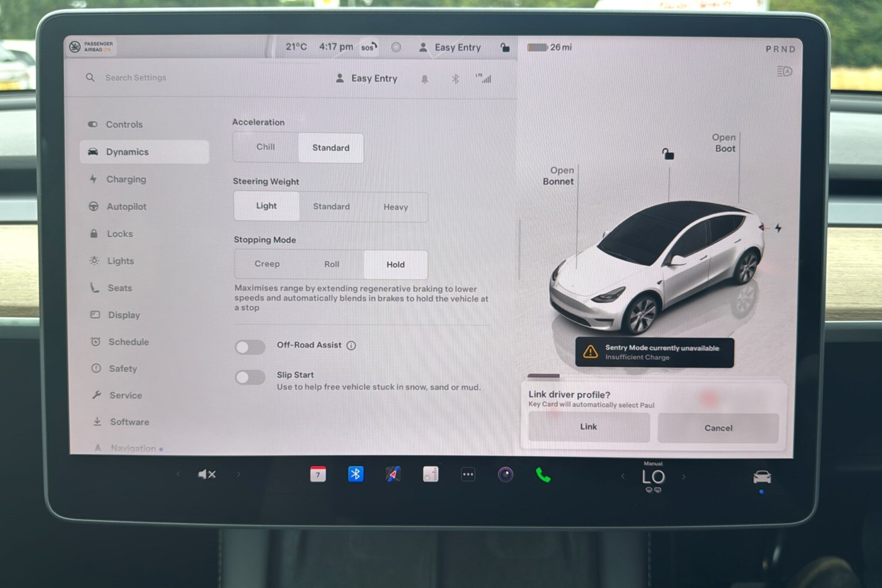Tap the Sentry Mode unavailable warning

click(654, 352)
